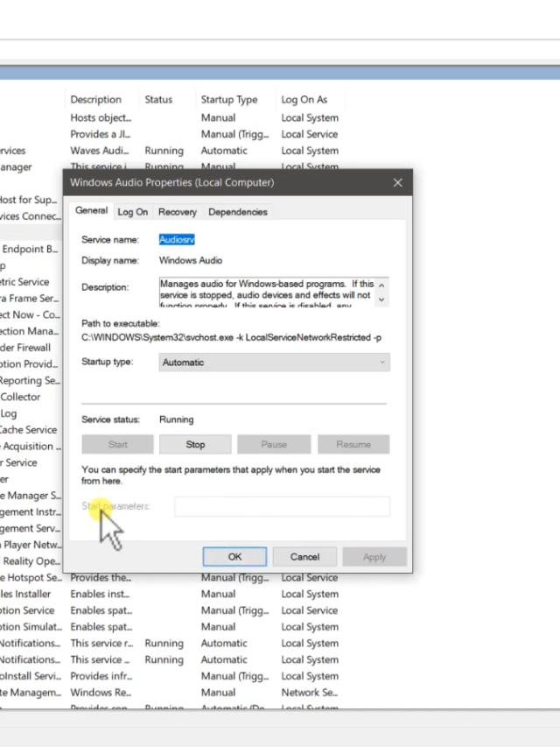This screenshot has height=747, width=560.
Task: Expand the Startup type dropdown
Action: click(x=275, y=363)
